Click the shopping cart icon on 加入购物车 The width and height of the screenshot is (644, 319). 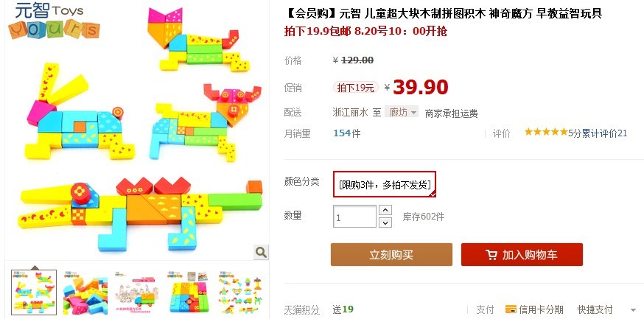pyautogui.click(x=491, y=255)
